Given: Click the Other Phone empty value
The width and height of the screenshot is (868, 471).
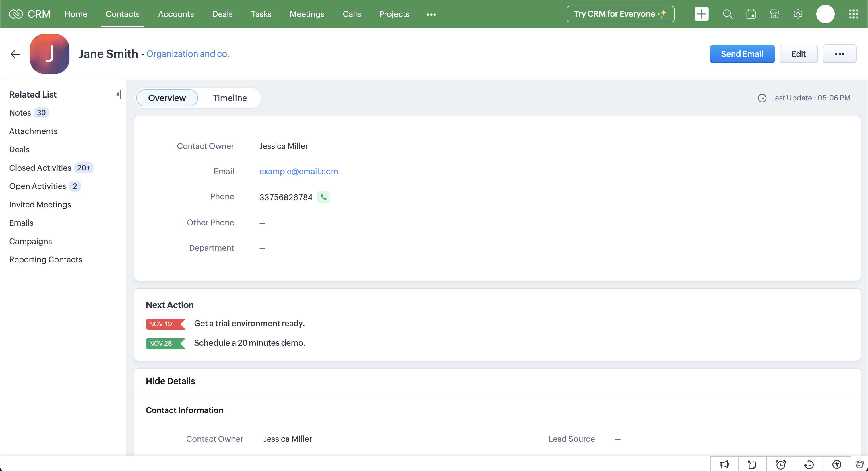Looking at the screenshot, I should (x=262, y=223).
